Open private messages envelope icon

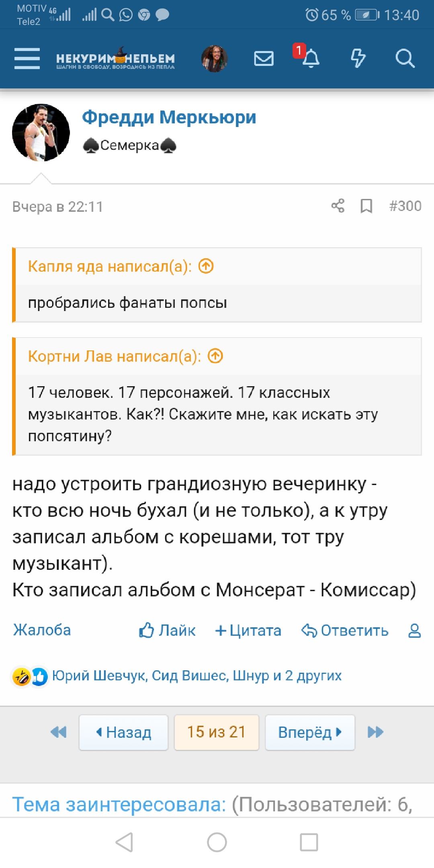point(264,59)
